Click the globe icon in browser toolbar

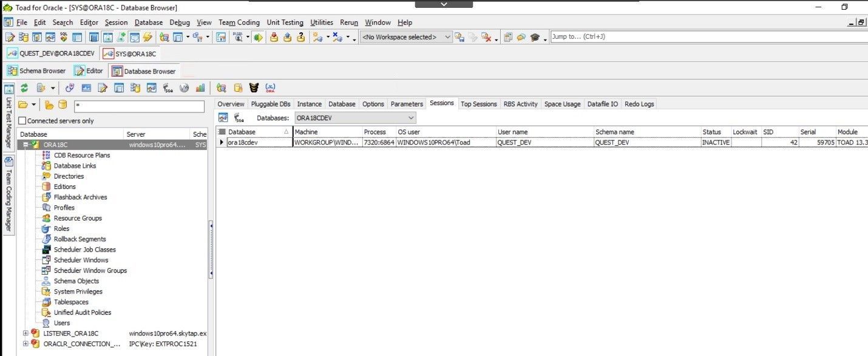(184, 87)
